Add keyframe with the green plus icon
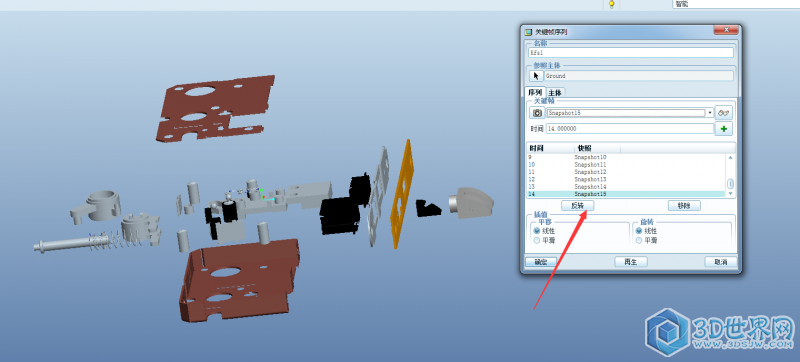800x362 pixels. 723,129
